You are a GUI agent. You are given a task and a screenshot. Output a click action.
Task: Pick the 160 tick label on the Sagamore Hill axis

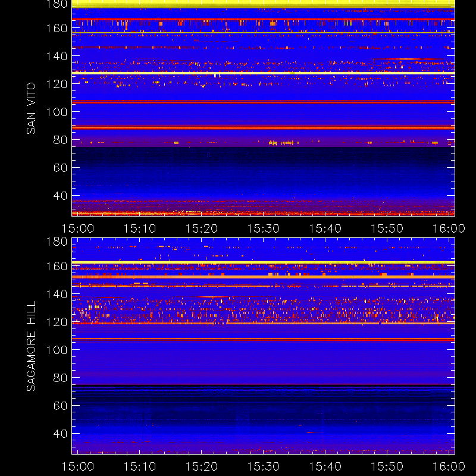[x=57, y=266]
